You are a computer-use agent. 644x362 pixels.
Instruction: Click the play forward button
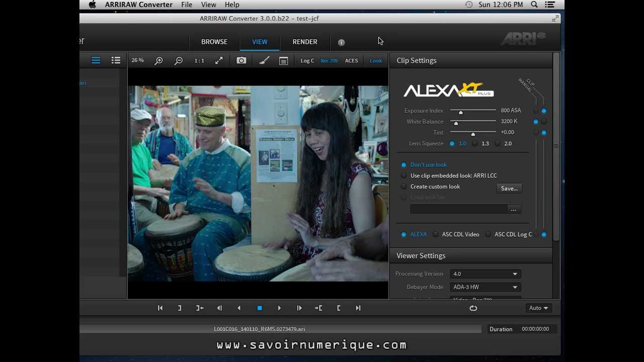click(279, 308)
